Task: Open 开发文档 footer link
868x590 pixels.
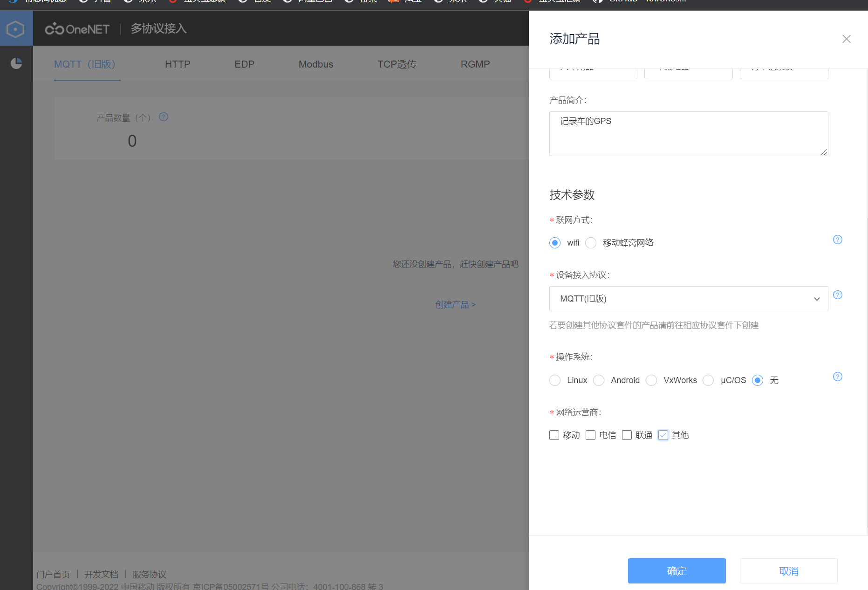Action: pyautogui.click(x=101, y=574)
